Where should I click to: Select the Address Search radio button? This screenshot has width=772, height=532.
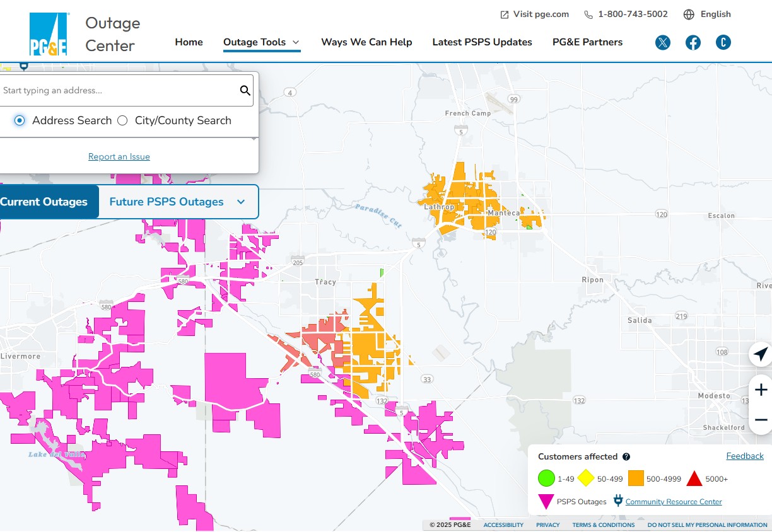click(20, 120)
